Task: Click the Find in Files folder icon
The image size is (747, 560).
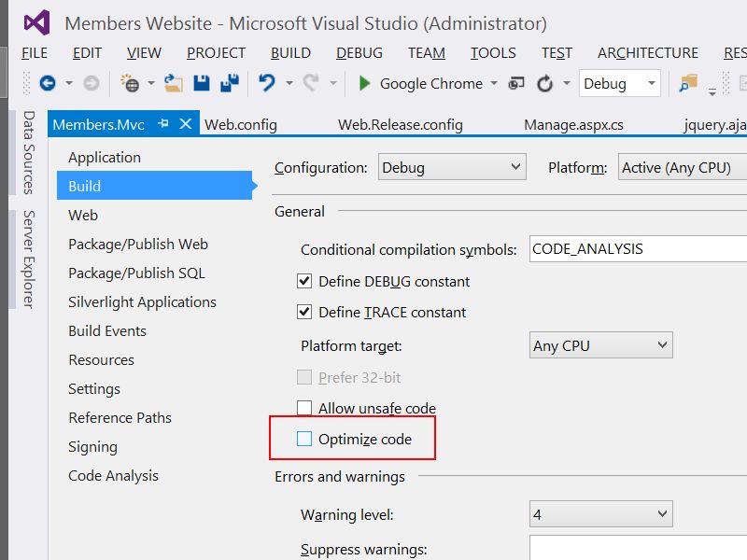Action: [x=688, y=83]
